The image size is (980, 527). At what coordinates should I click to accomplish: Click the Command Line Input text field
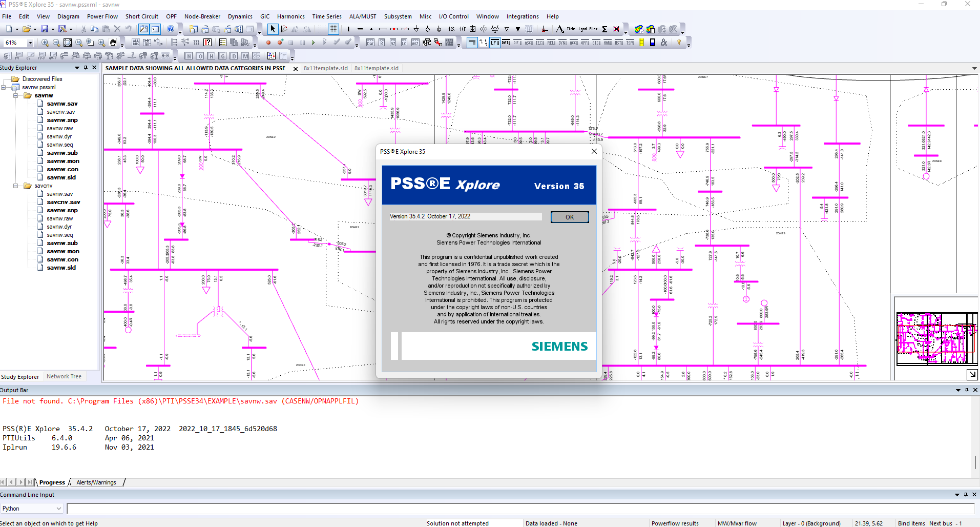[x=520, y=509]
